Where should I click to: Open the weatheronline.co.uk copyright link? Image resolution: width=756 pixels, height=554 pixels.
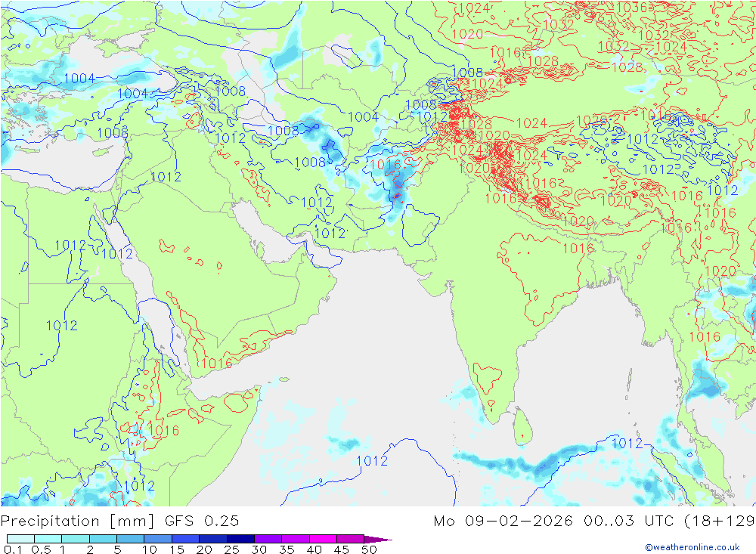692,546
